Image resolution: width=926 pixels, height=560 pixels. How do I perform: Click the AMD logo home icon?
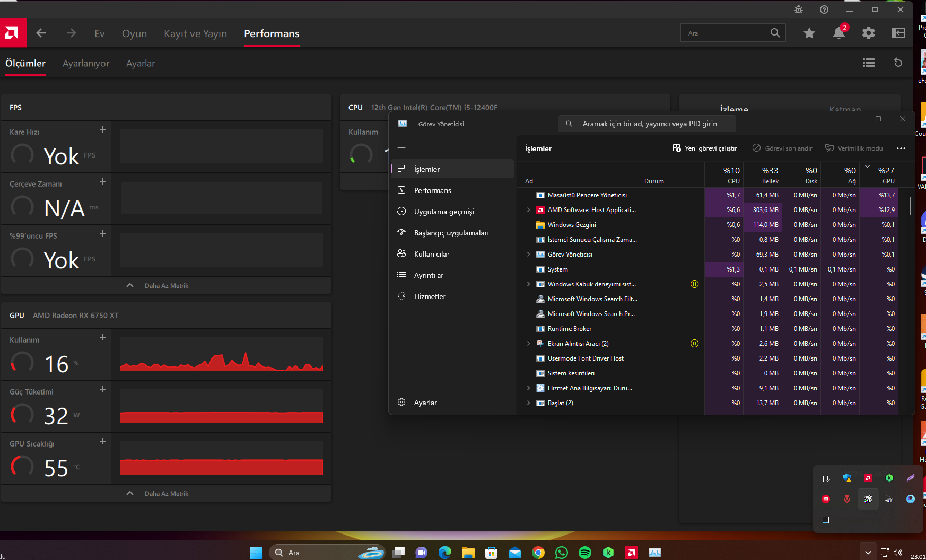click(12, 33)
